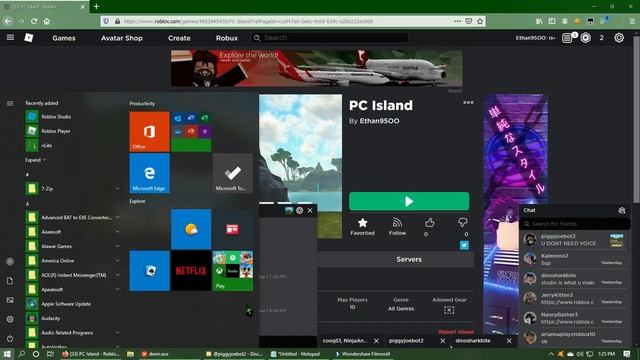Like PC Island with thumbs up

(x=429, y=222)
